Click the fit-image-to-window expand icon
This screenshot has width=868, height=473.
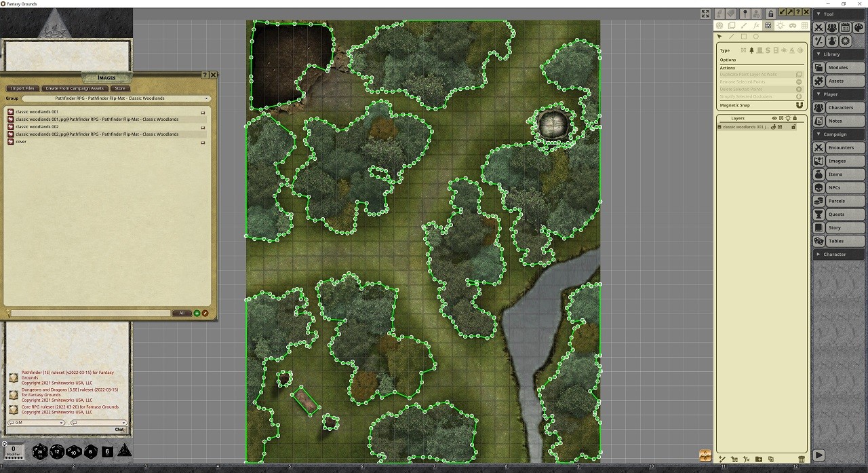[x=705, y=14]
